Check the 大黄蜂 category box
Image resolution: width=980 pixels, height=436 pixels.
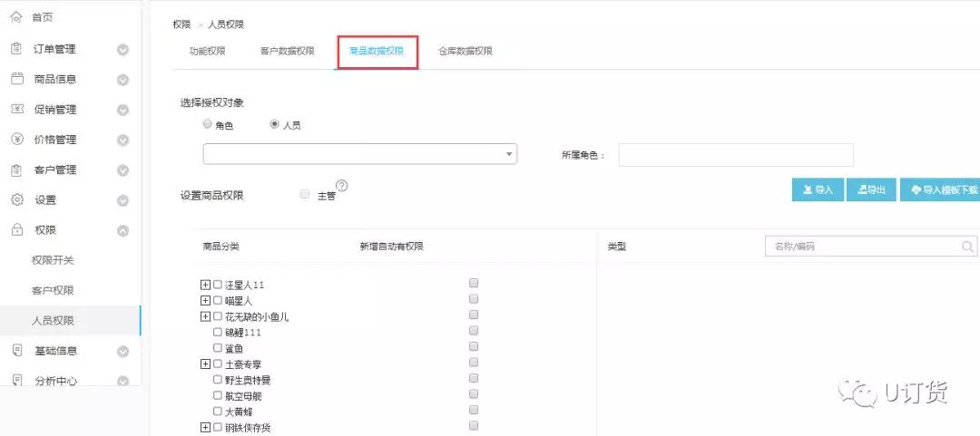click(x=218, y=411)
